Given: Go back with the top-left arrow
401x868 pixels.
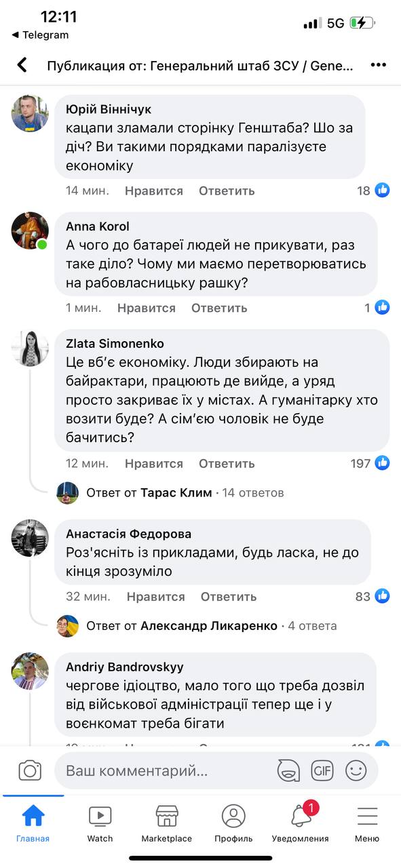Looking at the screenshot, I should (x=21, y=64).
